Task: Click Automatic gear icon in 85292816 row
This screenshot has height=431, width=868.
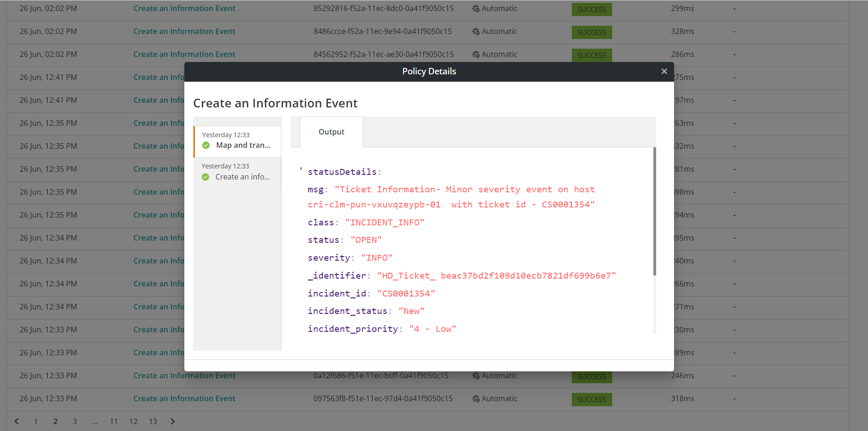Action: [476, 9]
